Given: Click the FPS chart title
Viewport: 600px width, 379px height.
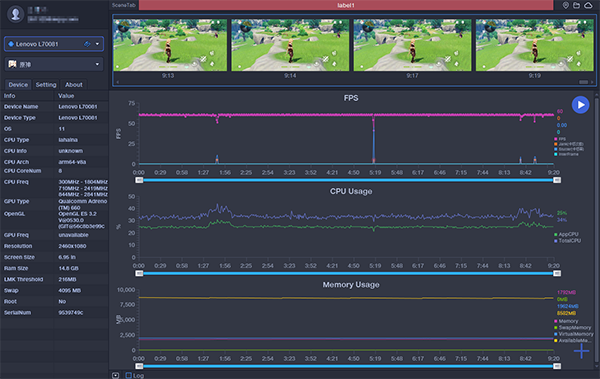Looking at the screenshot, I should [x=351, y=98].
